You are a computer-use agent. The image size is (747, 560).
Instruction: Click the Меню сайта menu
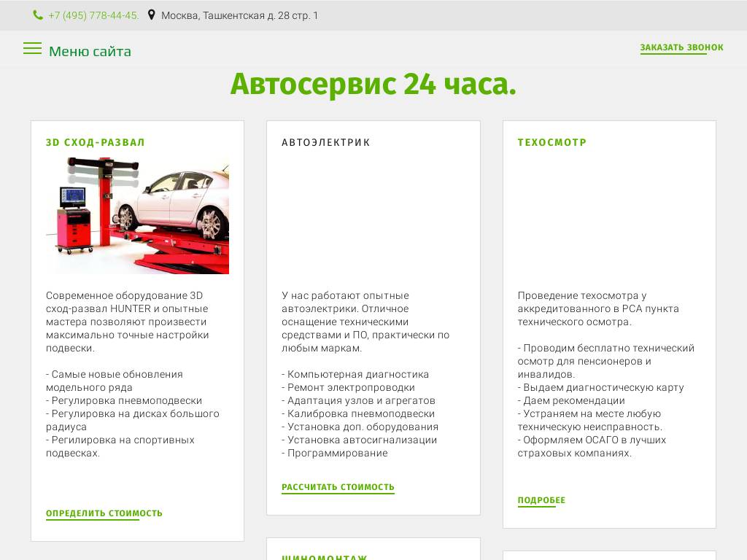(x=90, y=51)
